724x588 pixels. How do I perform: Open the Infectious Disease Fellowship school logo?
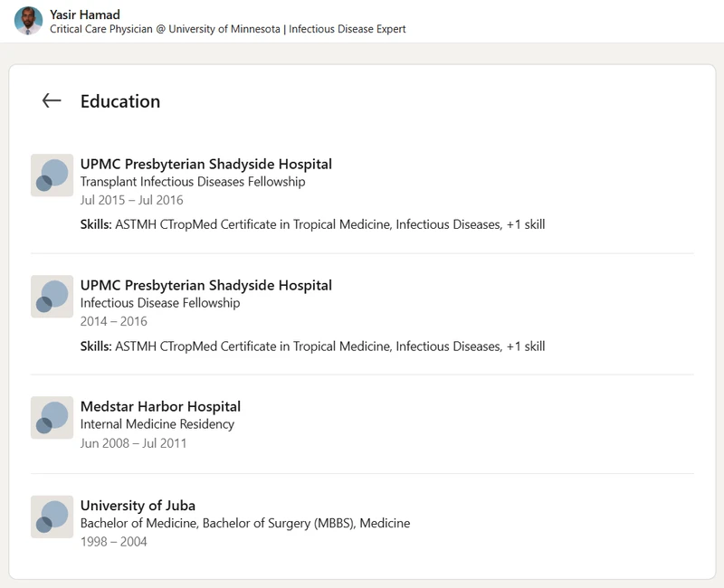click(52, 297)
